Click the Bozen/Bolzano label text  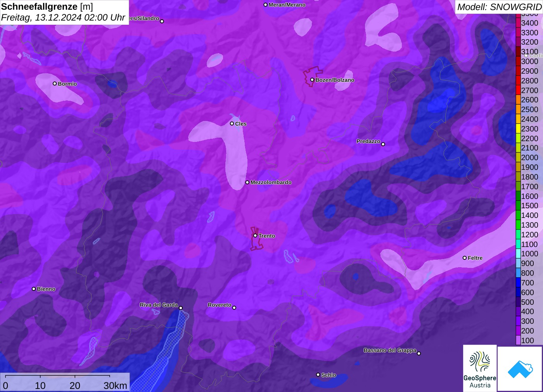[x=335, y=80]
